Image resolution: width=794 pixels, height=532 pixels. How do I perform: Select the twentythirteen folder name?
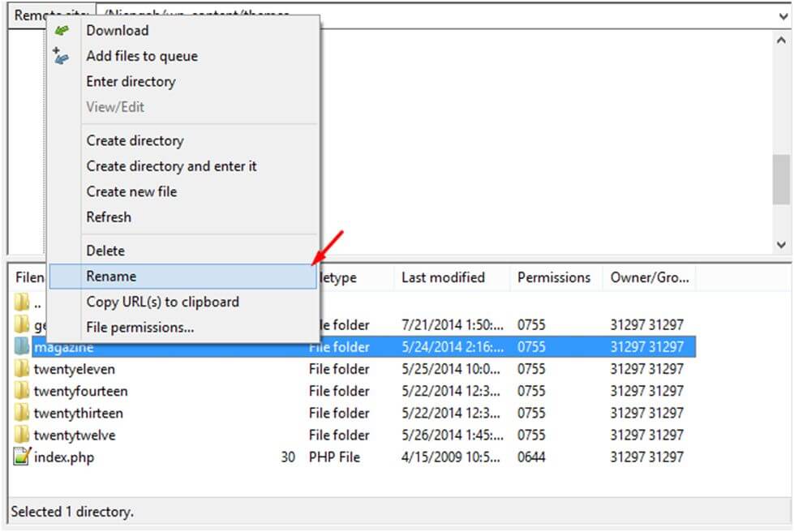pyautogui.click(x=79, y=413)
